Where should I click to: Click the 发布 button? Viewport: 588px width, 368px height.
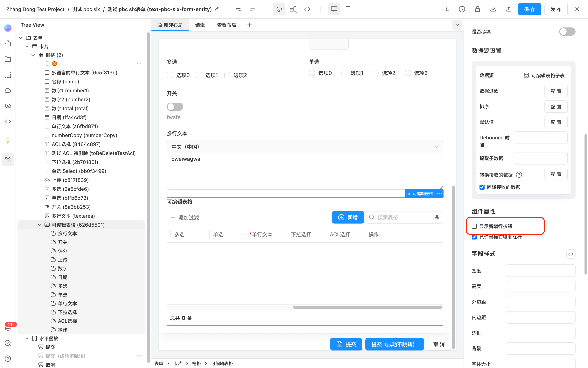click(556, 9)
